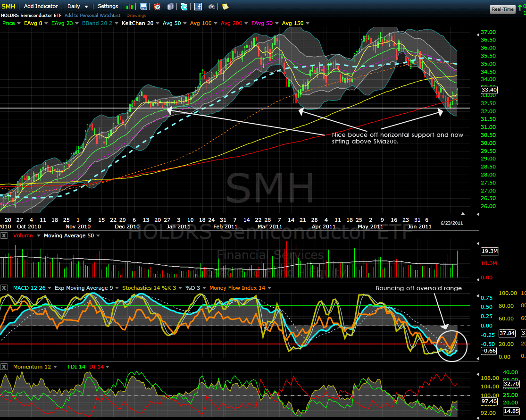This screenshot has height=420, width=526.
Task: Click the up arrow at the chart's right edge
Action: pyautogui.click(x=463, y=213)
